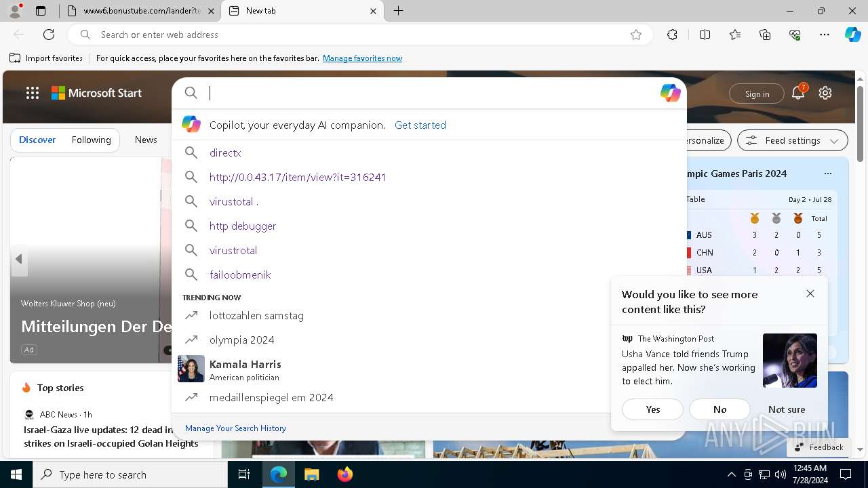This screenshot has height=488, width=868.
Task: Launch Firefox from taskbar
Action: click(344, 474)
